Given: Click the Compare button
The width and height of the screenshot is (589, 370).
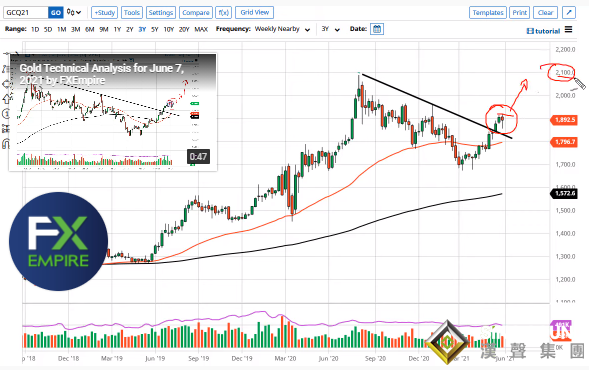Looking at the screenshot, I should [x=196, y=12].
